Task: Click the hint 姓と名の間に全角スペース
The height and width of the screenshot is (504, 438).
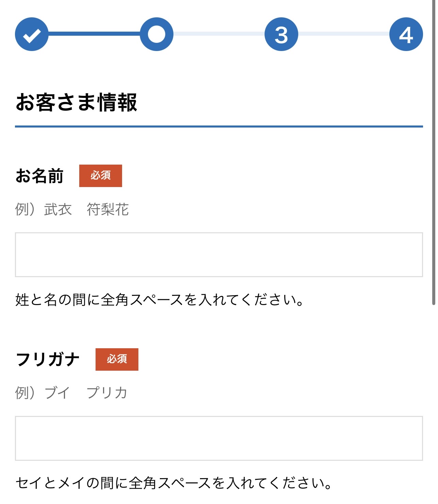Action: [159, 300]
